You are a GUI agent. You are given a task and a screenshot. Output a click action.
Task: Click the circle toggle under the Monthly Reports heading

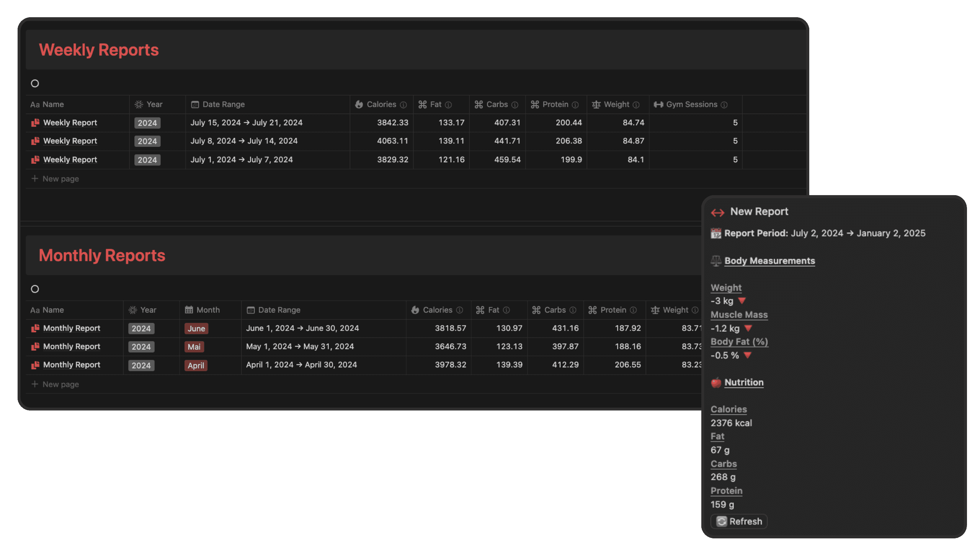pyautogui.click(x=35, y=289)
